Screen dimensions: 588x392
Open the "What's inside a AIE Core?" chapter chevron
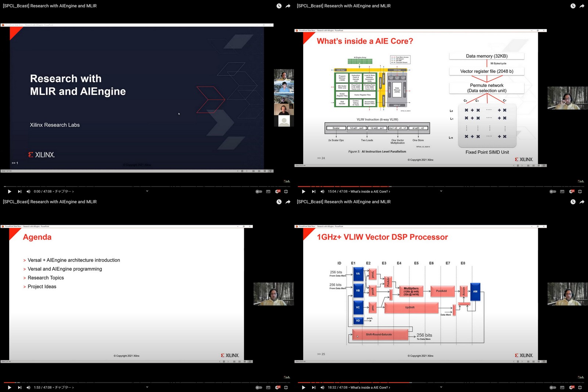(390, 191)
